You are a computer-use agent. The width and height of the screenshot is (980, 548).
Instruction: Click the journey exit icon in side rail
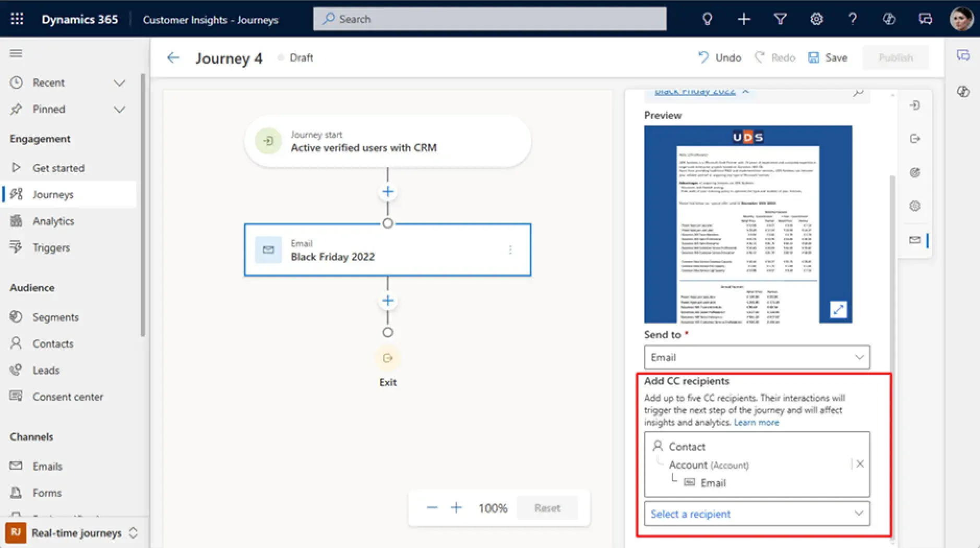(915, 139)
